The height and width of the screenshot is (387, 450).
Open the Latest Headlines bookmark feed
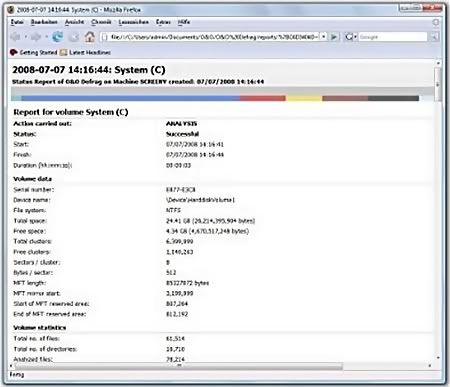86,52
